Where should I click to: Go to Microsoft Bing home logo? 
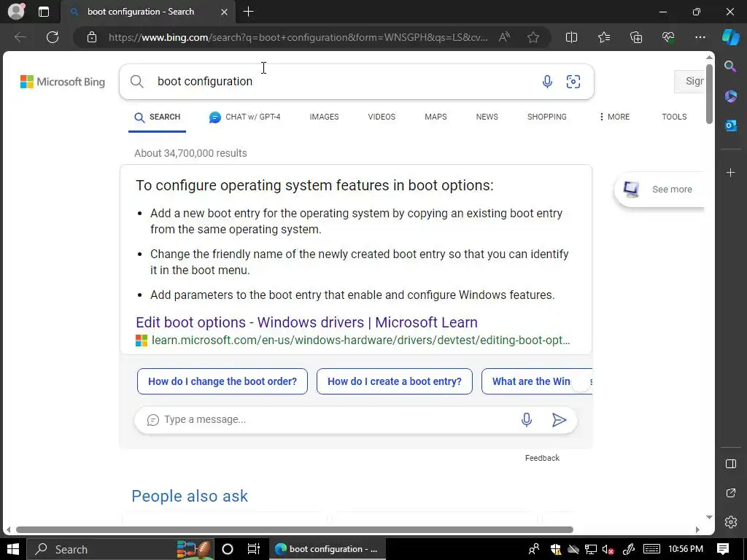pos(63,82)
